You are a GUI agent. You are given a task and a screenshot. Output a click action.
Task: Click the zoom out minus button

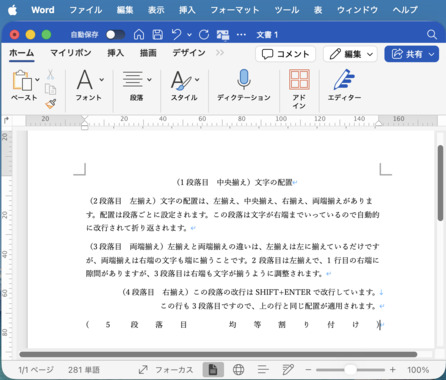coord(308,370)
